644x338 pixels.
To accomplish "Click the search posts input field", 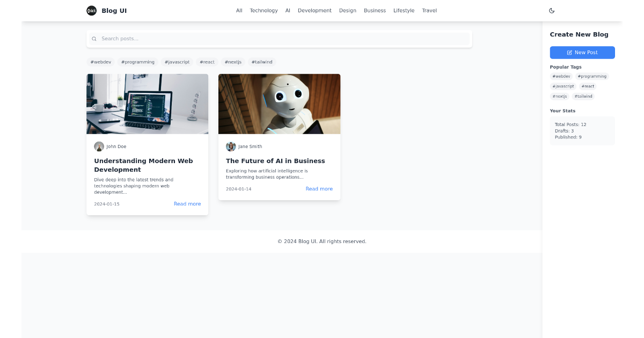I will pos(279,39).
